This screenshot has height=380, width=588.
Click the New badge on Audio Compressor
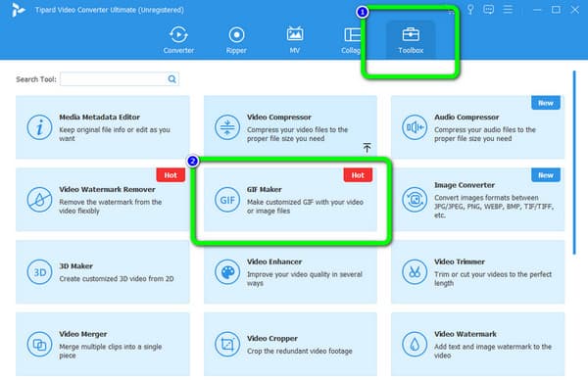pyautogui.click(x=546, y=103)
